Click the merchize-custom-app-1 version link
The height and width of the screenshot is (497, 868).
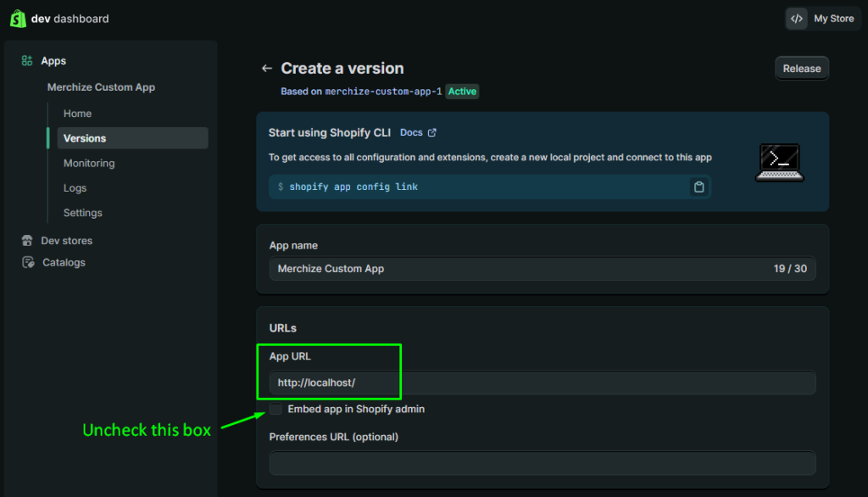(383, 92)
